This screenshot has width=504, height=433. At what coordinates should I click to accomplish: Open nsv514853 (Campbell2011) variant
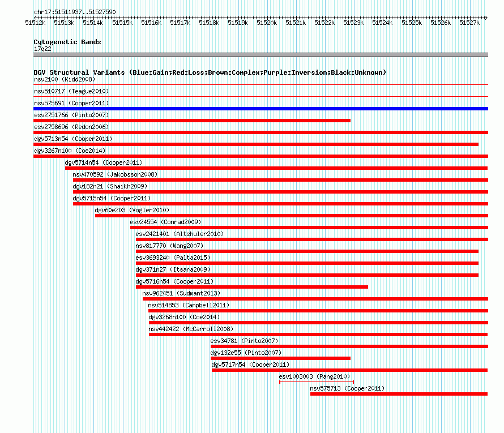[189, 305]
